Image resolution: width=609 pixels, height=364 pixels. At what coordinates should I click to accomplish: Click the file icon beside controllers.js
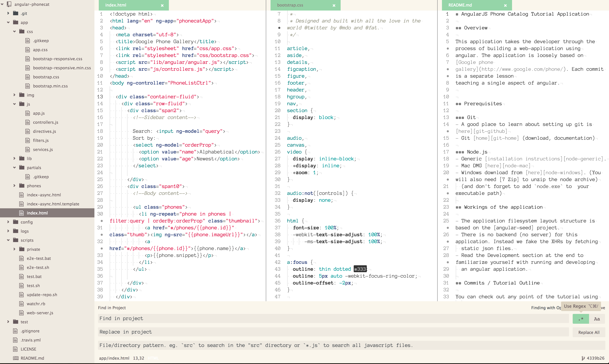28,122
